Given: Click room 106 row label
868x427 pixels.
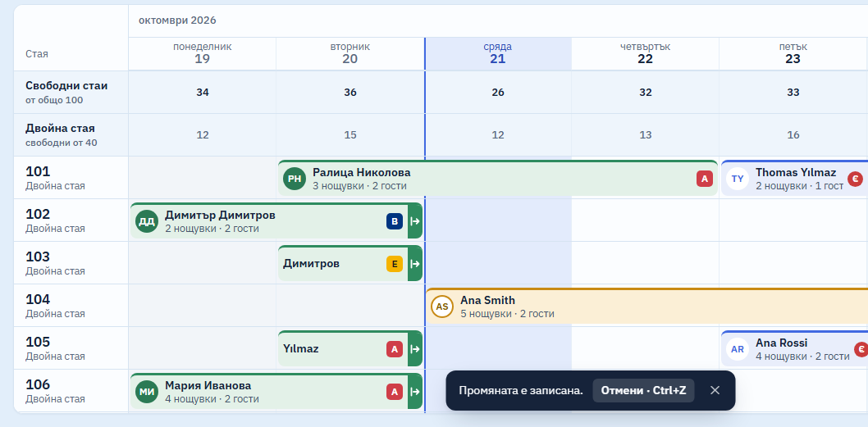Looking at the screenshot, I should [x=71, y=390].
